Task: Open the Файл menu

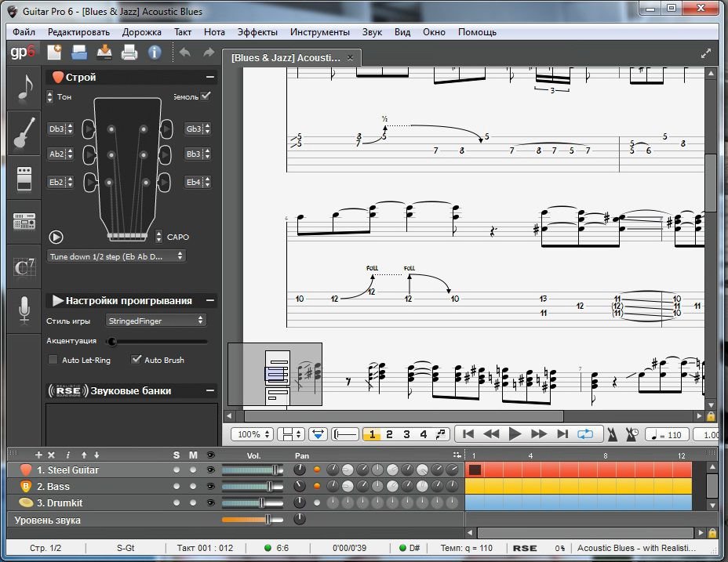Action: click(24, 32)
